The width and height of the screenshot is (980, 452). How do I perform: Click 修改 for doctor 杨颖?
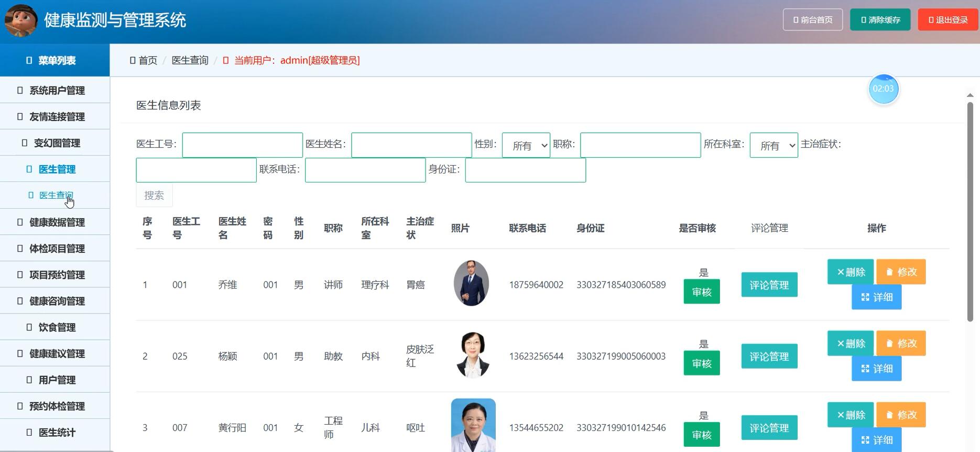click(x=901, y=343)
